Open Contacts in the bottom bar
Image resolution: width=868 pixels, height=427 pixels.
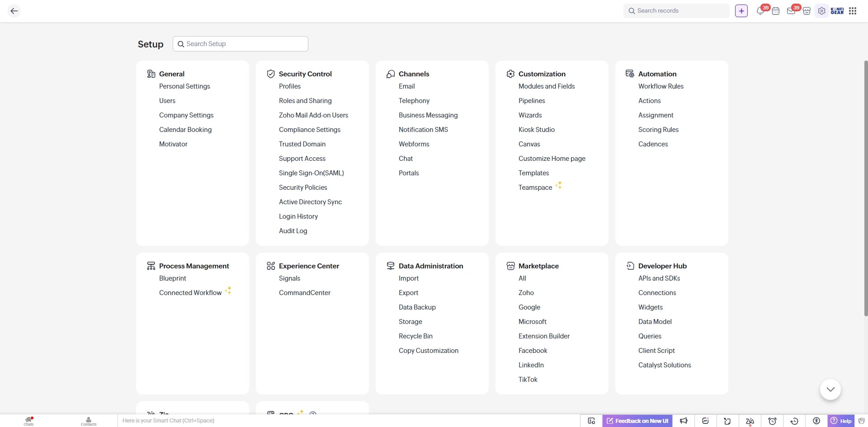coord(88,421)
